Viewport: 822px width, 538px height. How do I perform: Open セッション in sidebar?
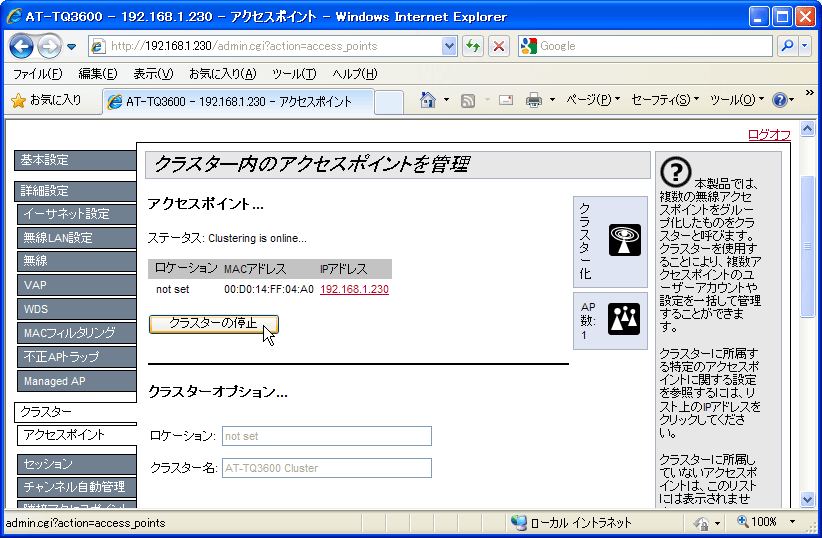(x=77, y=464)
